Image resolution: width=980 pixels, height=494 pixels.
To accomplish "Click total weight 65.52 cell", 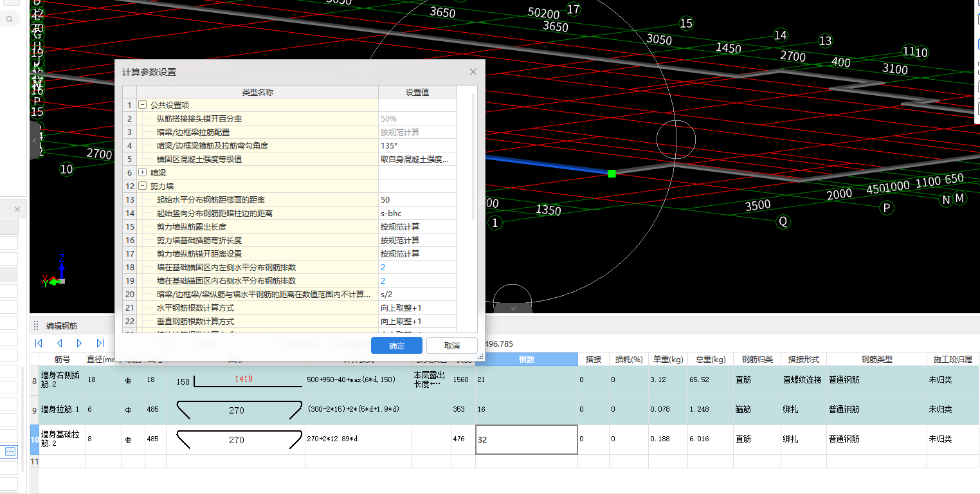I will tap(710, 380).
